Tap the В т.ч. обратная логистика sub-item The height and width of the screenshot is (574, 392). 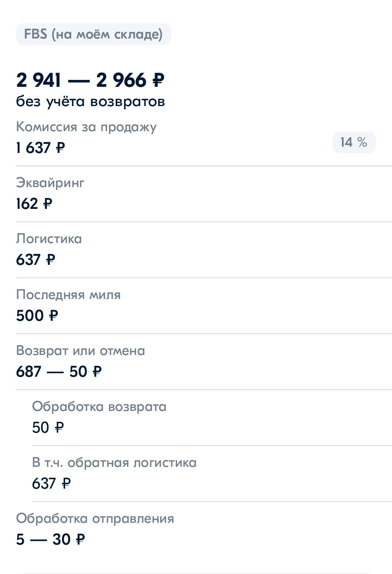pos(114,462)
